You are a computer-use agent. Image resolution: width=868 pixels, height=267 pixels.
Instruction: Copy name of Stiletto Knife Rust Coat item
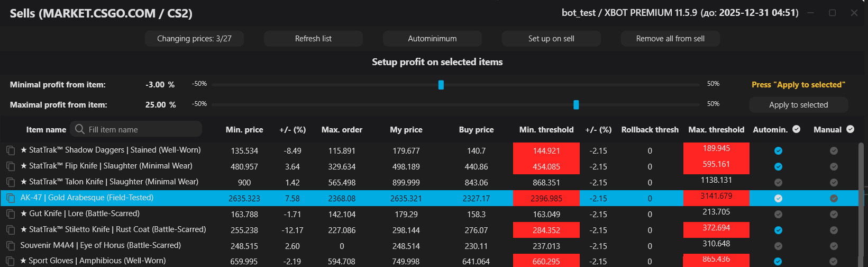[x=11, y=230]
